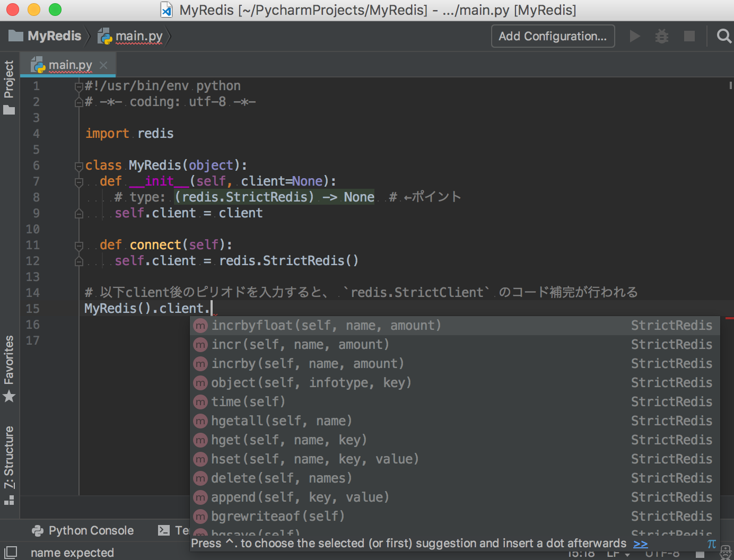Viewport: 734px width, 560px height.
Task: Fold the header comment block at line 1
Action: [78, 86]
